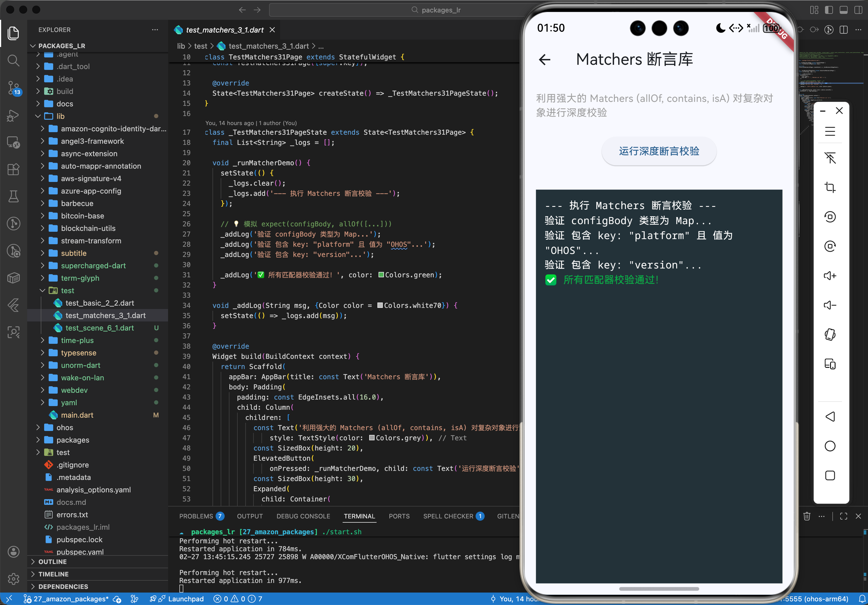Toggle the secondary side bar layout icon

click(x=858, y=10)
